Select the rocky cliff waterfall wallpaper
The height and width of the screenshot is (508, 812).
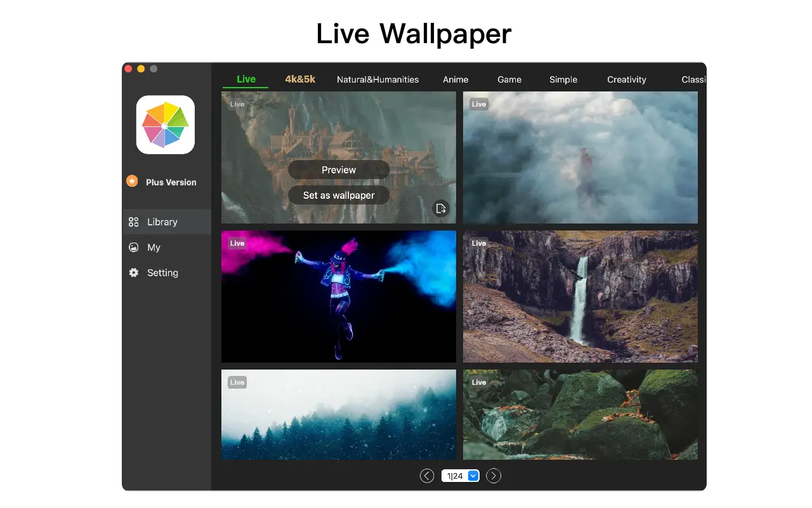[x=580, y=297]
